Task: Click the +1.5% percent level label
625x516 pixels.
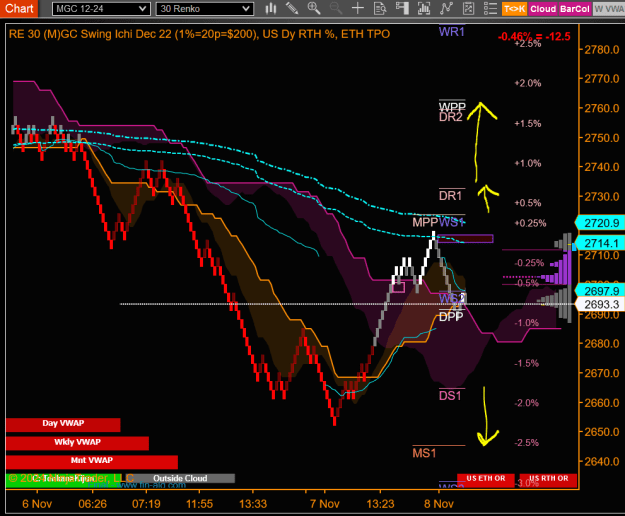Action: (528, 124)
